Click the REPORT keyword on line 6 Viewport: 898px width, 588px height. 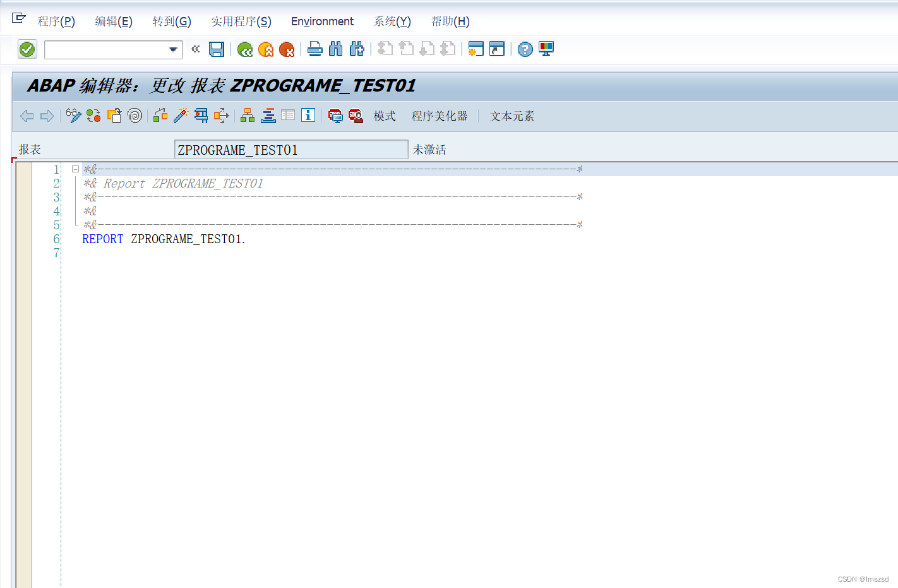coord(102,239)
